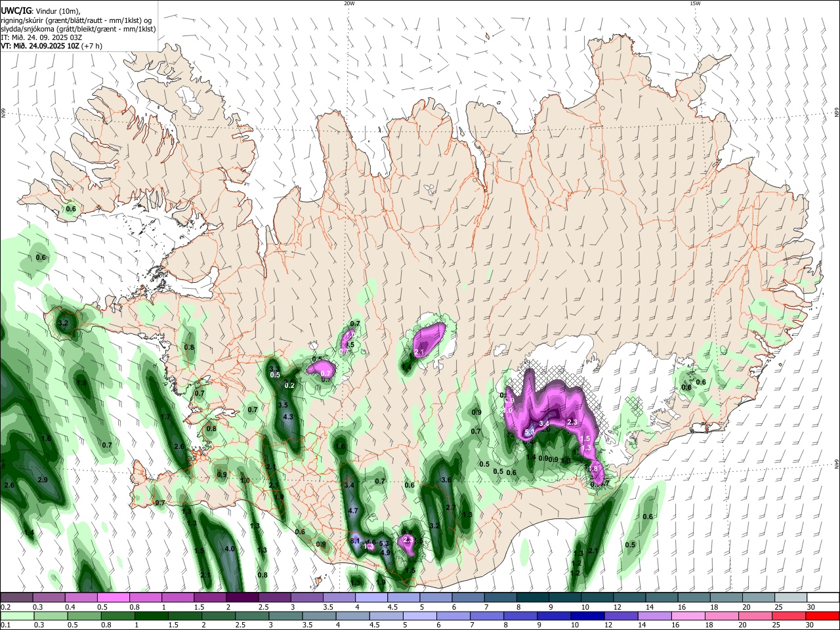Select bottom-row blue swatch between 8 and 9
The width and height of the screenshot is (840, 630).
coord(521,616)
